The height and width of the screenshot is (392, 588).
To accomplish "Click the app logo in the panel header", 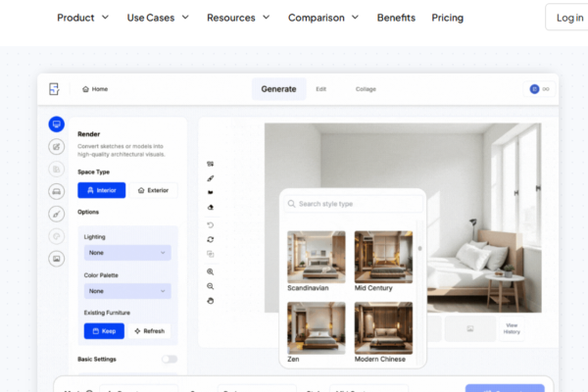I will tap(54, 89).
